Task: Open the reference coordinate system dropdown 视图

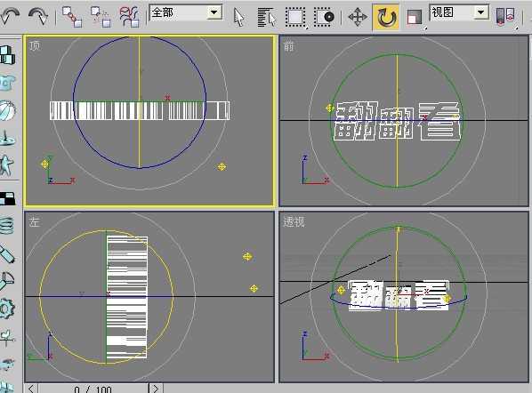Action: [459, 12]
